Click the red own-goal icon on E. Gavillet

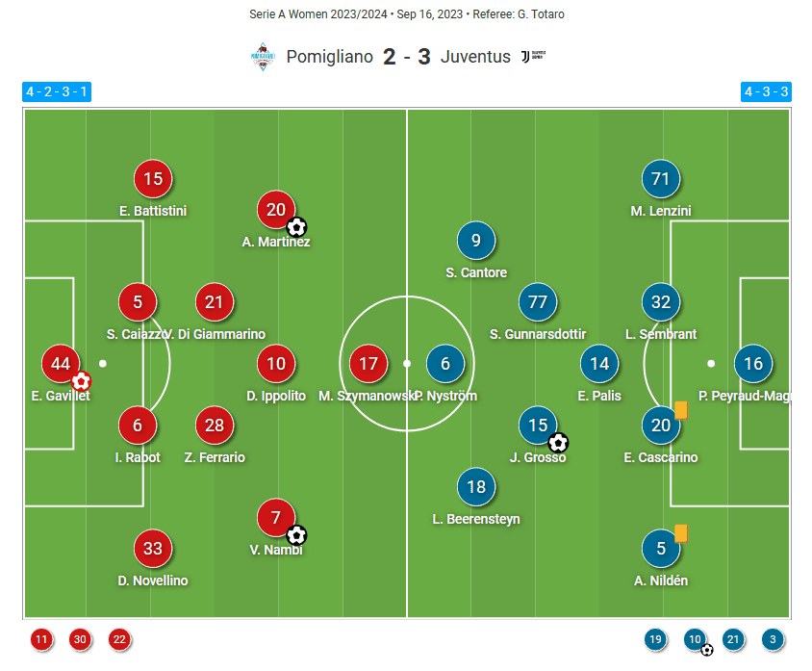tap(82, 381)
